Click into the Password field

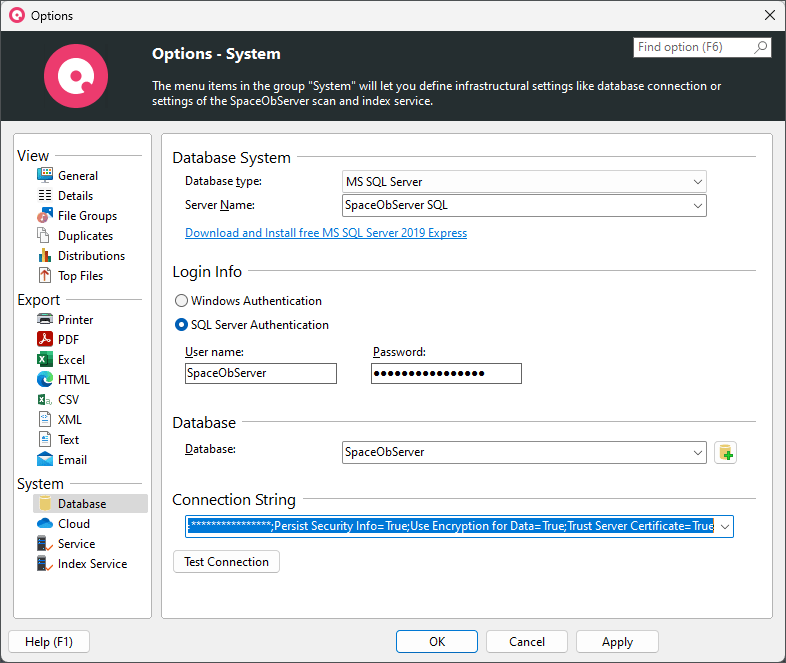(x=446, y=373)
